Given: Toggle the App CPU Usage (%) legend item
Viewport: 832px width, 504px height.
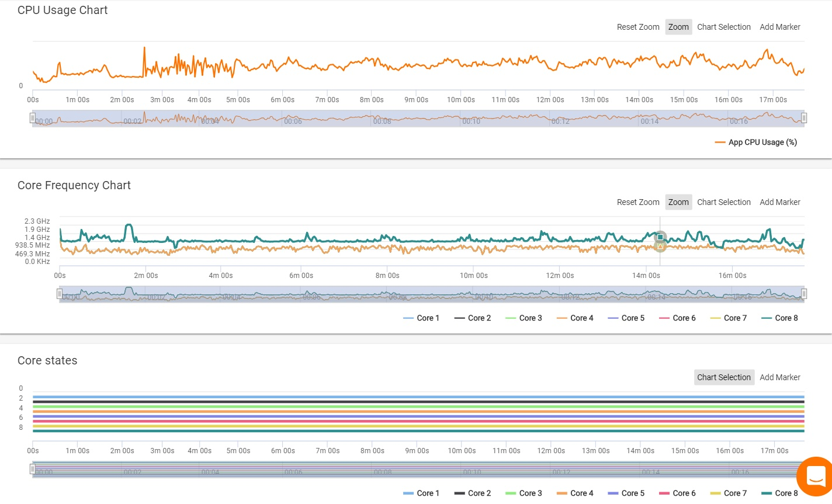Looking at the screenshot, I should (756, 142).
